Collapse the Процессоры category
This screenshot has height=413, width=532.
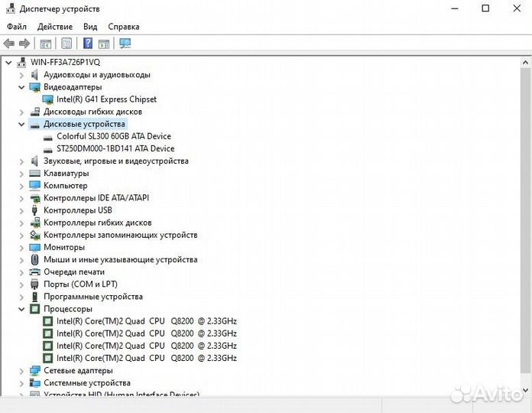point(21,309)
